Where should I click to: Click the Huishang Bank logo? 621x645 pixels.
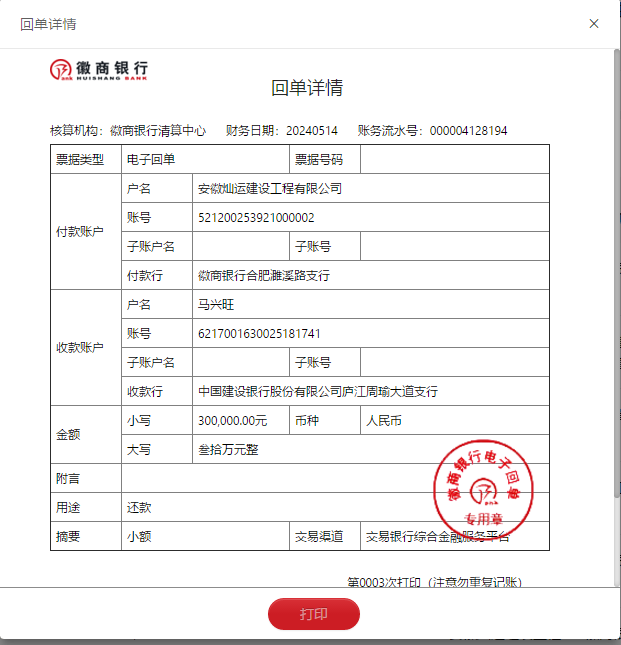tap(99, 69)
